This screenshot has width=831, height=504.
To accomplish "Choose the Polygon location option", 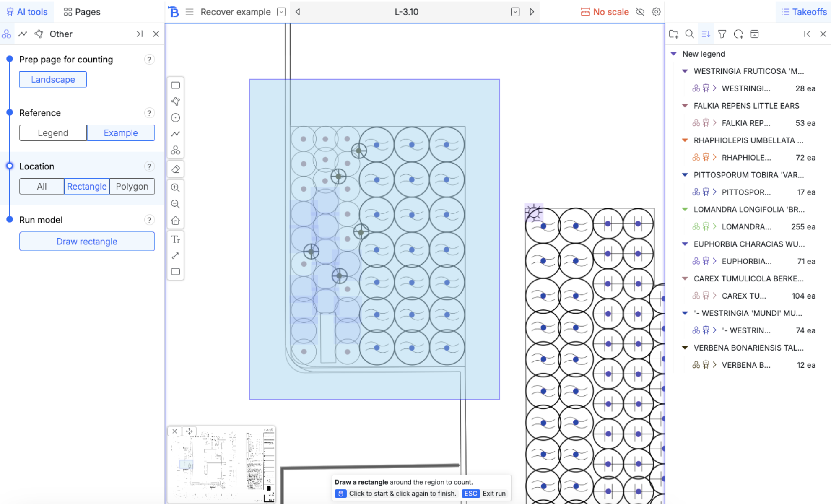I will pos(132,186).
